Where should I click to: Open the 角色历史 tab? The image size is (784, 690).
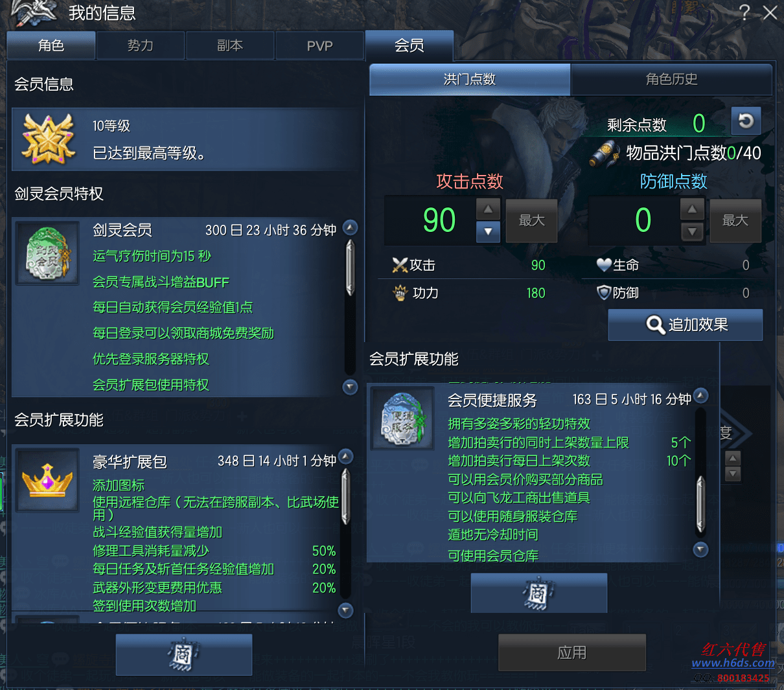pos(671,79)
